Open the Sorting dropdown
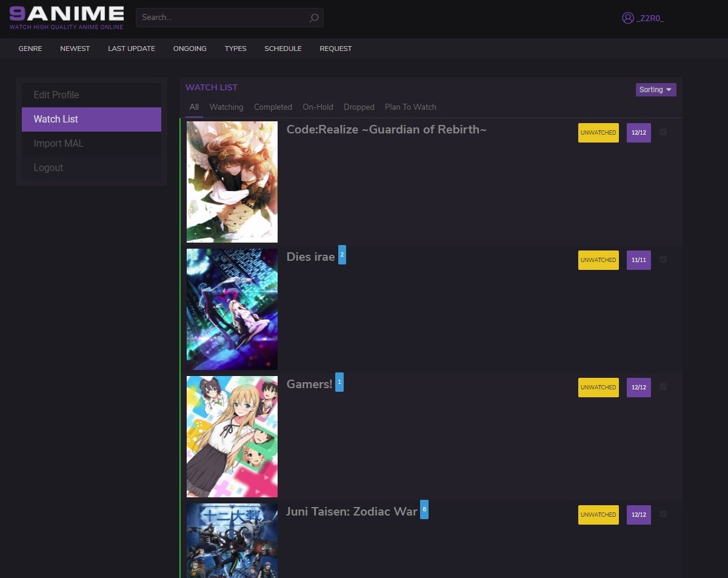728x578 pixels. click(x=655, y=89)
